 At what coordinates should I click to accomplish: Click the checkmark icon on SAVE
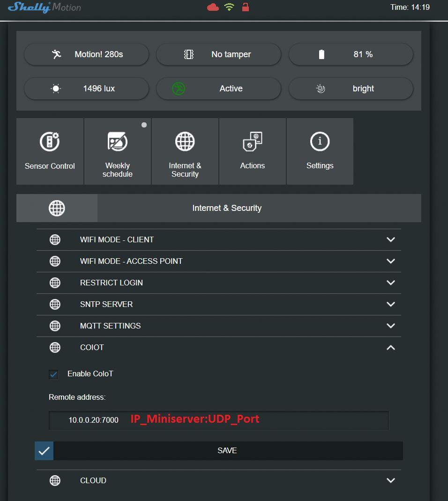pyautogui.click(x=44, y=451)
